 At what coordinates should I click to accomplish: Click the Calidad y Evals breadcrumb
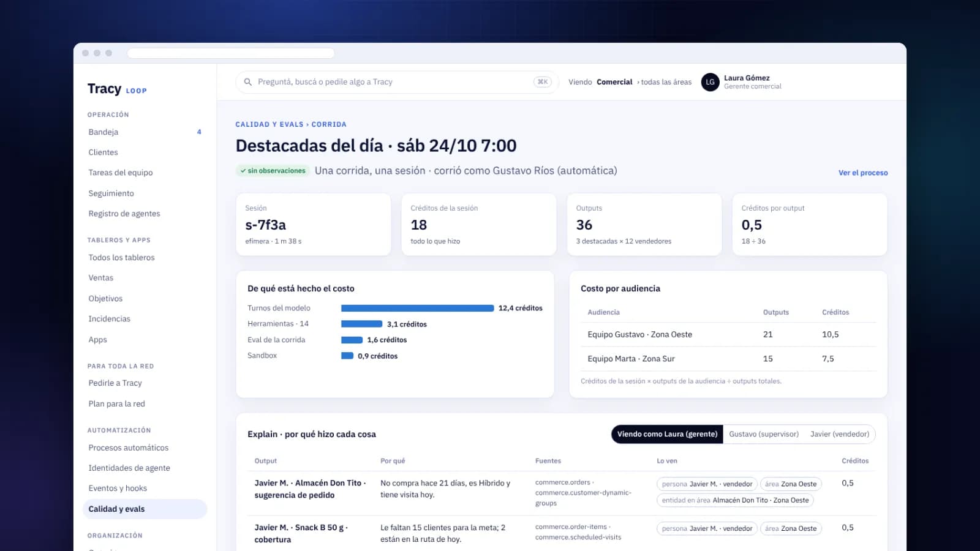click(269, 124)
